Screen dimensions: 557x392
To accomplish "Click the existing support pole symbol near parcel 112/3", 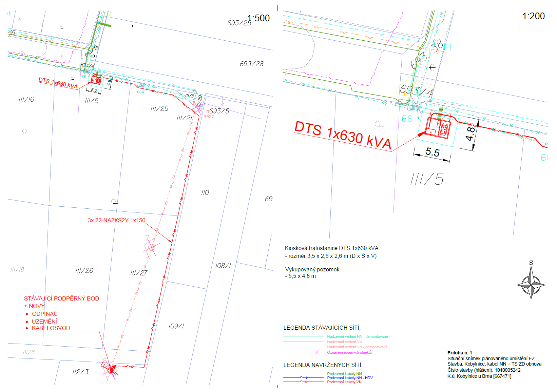I will 110,370.
